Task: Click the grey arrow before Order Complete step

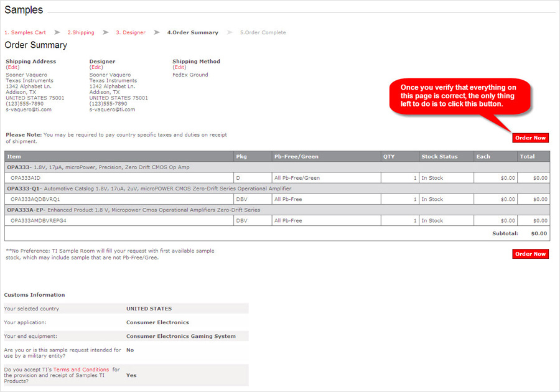Action: coord(230,32)
